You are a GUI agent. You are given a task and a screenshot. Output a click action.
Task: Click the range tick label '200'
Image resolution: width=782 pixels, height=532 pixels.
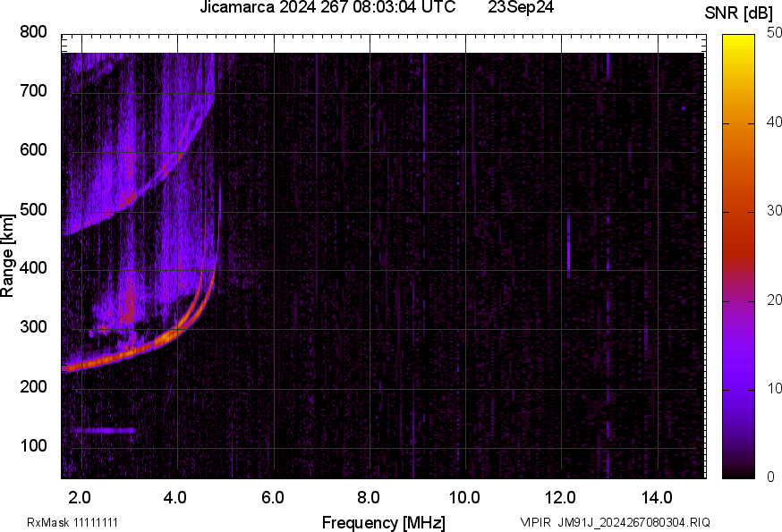pyautogui.click(x=33, y=386)
